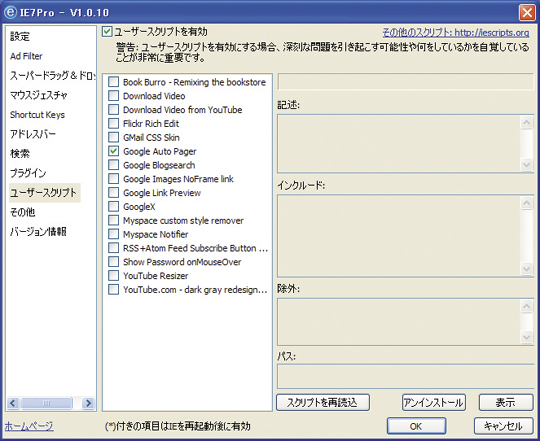Uncheck the Google Auto Pager script
Viewport: 540px width, 441px height.
tap(113, 151)
